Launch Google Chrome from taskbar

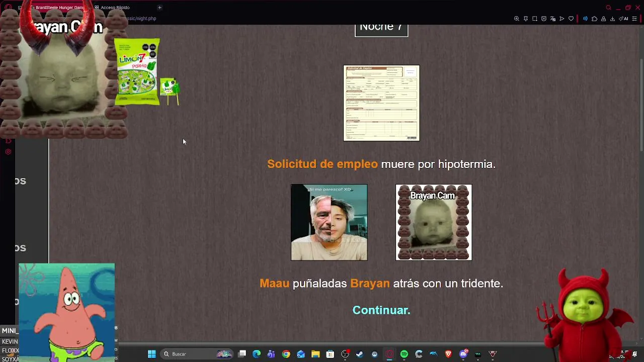[286, 354]
